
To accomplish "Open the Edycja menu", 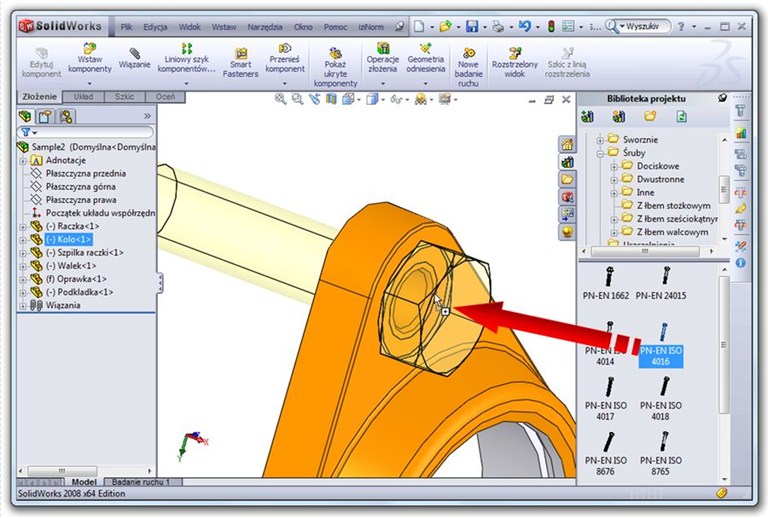I will click(x=155, y=27).
